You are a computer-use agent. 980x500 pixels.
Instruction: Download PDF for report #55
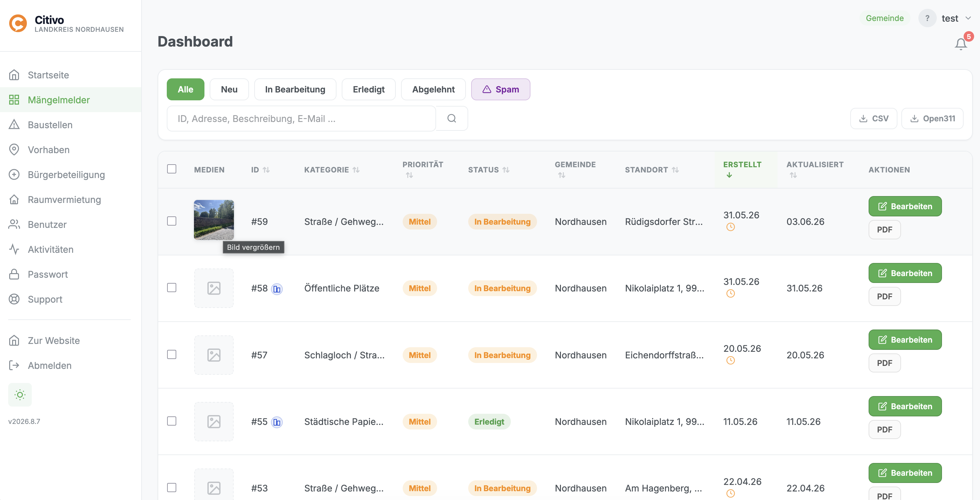[885, 430]
